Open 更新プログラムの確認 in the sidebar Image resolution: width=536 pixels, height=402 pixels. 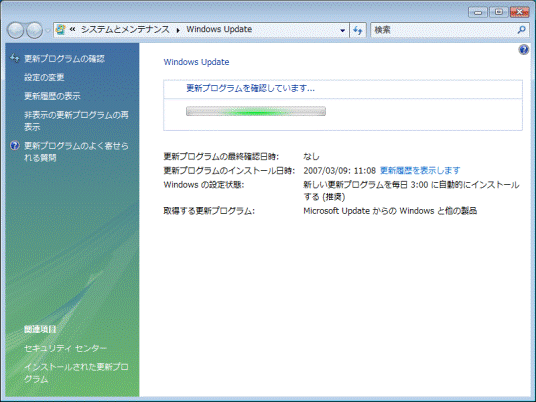coord(64,59)
